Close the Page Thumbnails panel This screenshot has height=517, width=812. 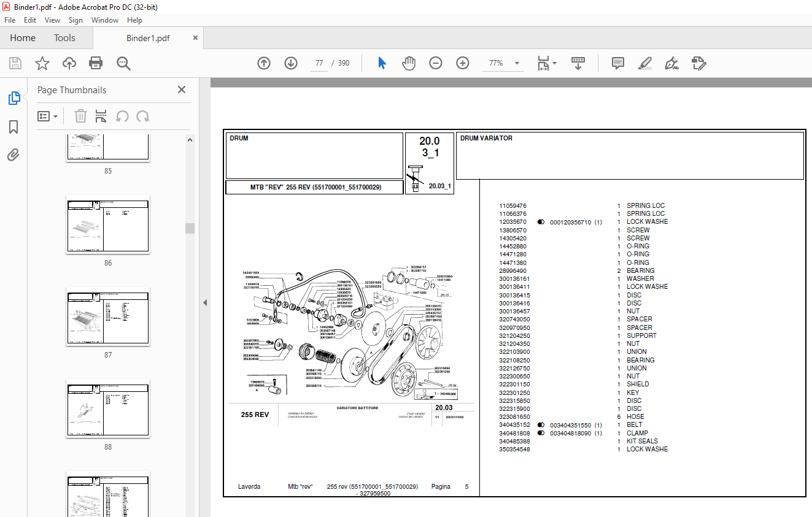pos(182,90)
